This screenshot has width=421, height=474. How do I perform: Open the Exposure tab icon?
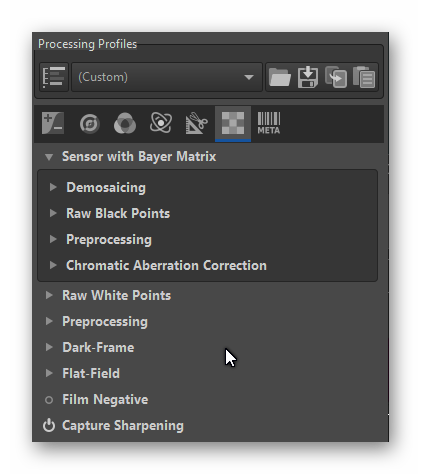(53, 123)
